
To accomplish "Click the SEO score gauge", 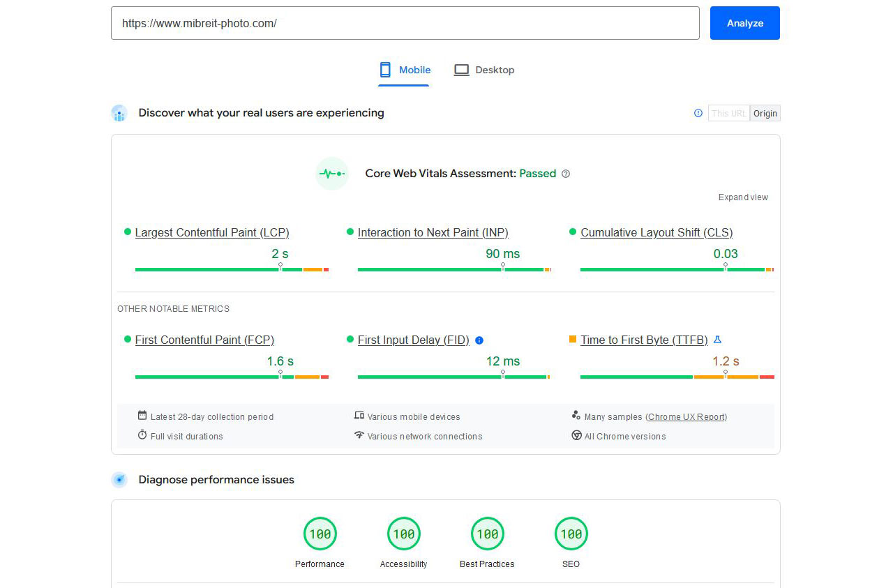I will coord(571,534).
